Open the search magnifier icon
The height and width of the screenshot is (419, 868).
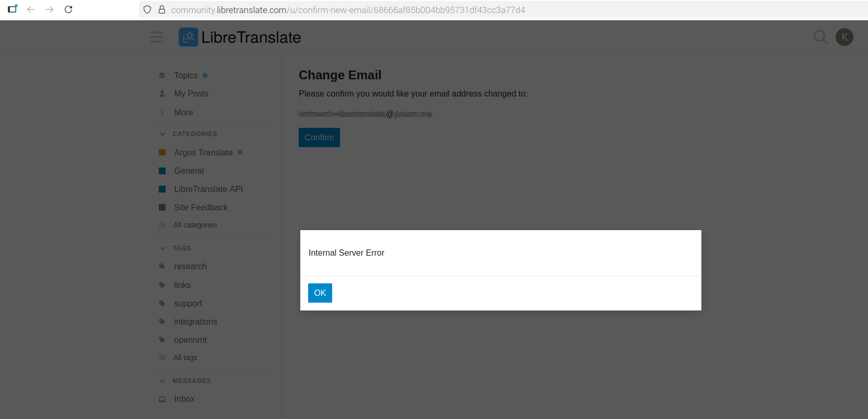[820, 37]
